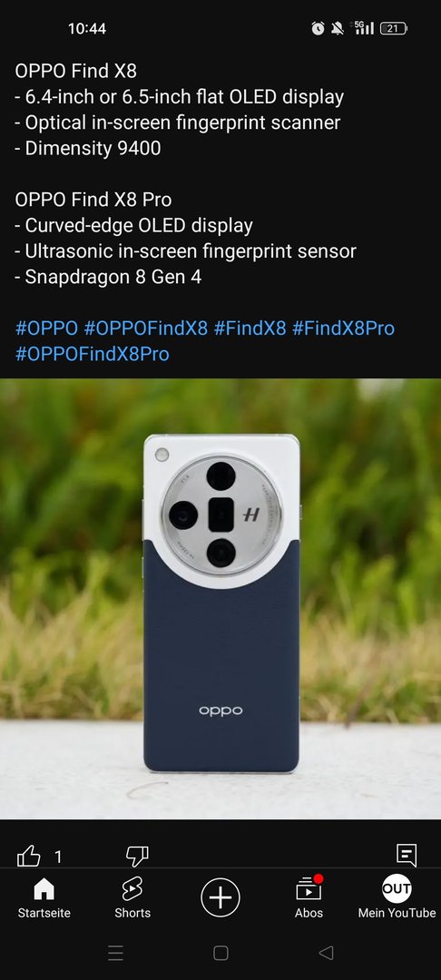Tap the muted notifications bell icon
The width and height of the screenshot is (441, 980).
[338, 28]
